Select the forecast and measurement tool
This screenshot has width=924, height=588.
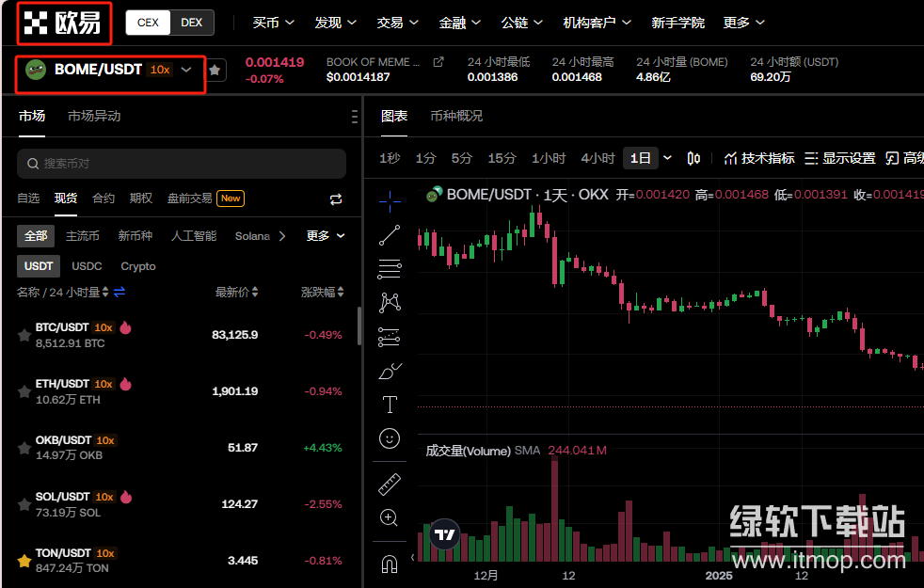pos(390,337)
